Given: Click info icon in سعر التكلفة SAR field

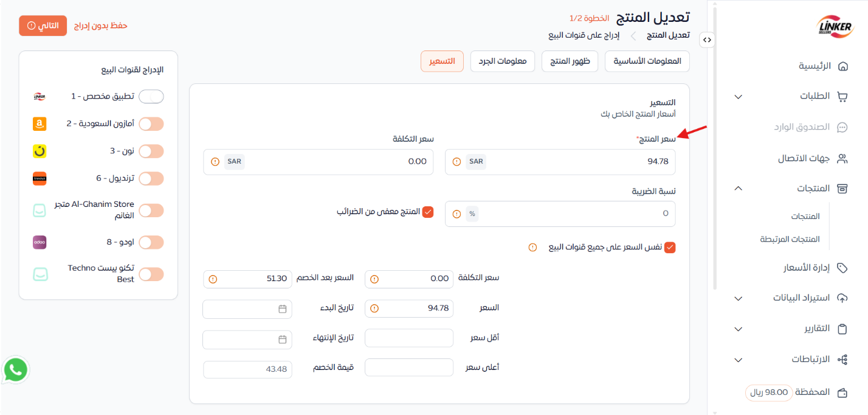Looking at the screenshot, I should 215,162.
